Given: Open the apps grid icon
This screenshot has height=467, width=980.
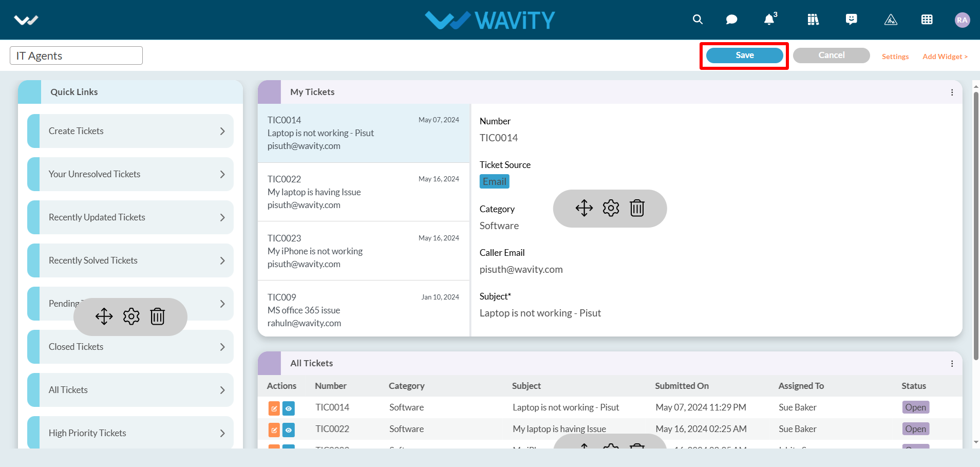Looking at the screenshot, I should tap(927, 20).
